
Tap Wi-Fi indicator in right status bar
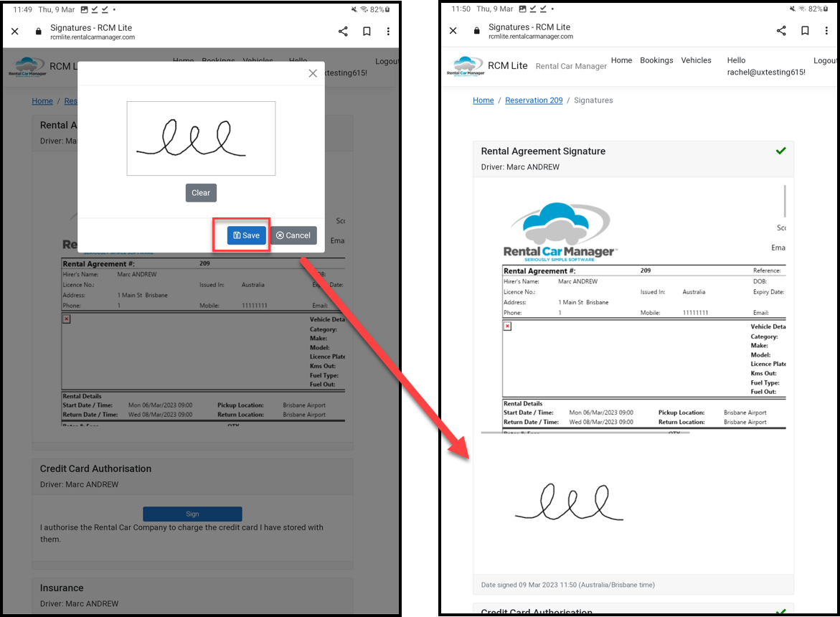pyautogui.click(x=803, y=9)
